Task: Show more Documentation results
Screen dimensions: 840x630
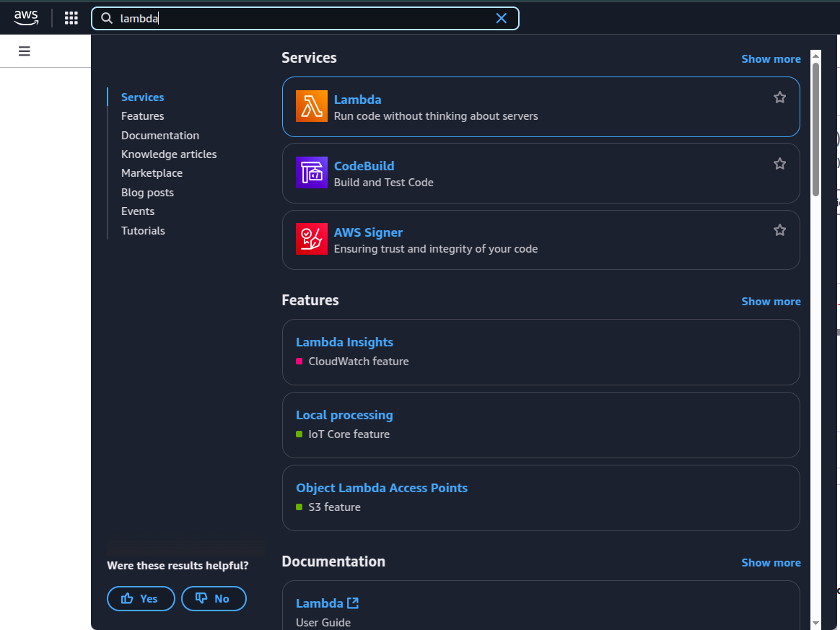Action: 771,562
